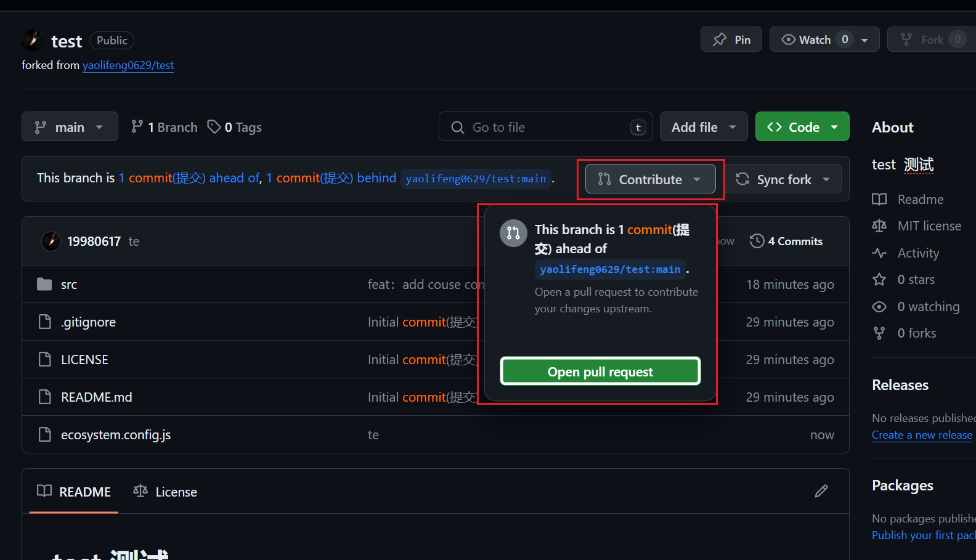Expand the Sync fork dropdown

tap(783, 179)
